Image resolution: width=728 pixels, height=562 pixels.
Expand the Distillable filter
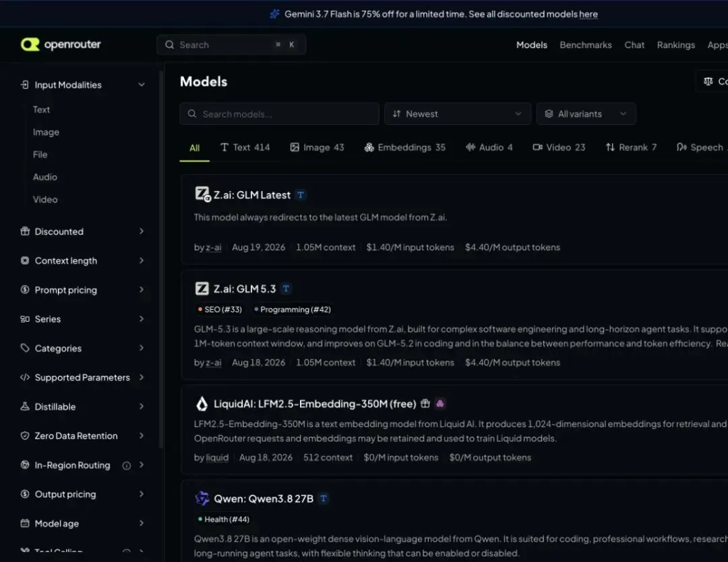[x=142, y=406]
